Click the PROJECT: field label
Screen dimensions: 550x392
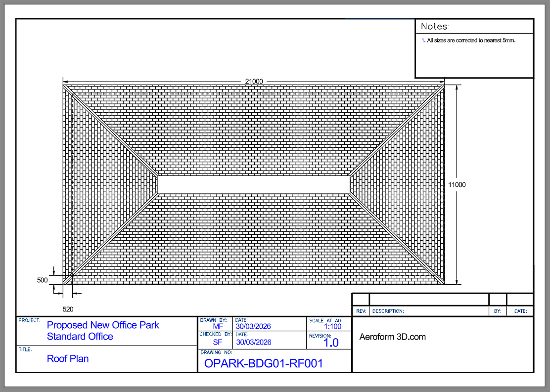[30, 320]
